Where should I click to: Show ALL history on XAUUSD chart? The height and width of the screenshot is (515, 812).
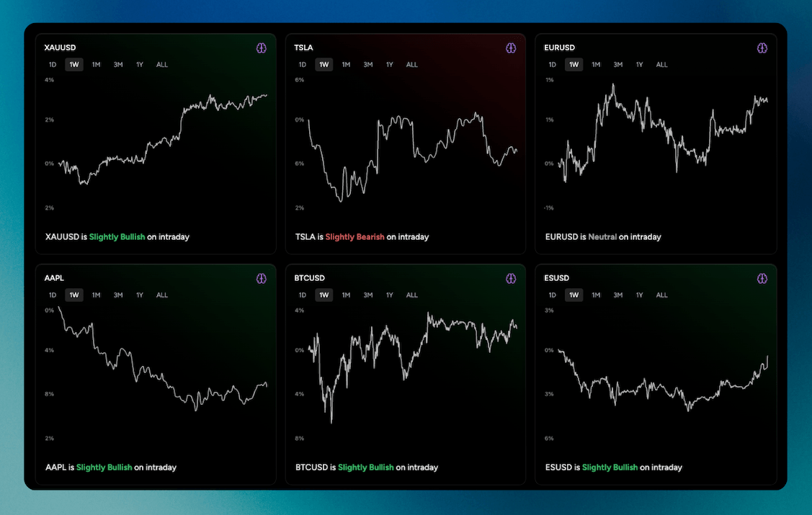coord(161,65)
